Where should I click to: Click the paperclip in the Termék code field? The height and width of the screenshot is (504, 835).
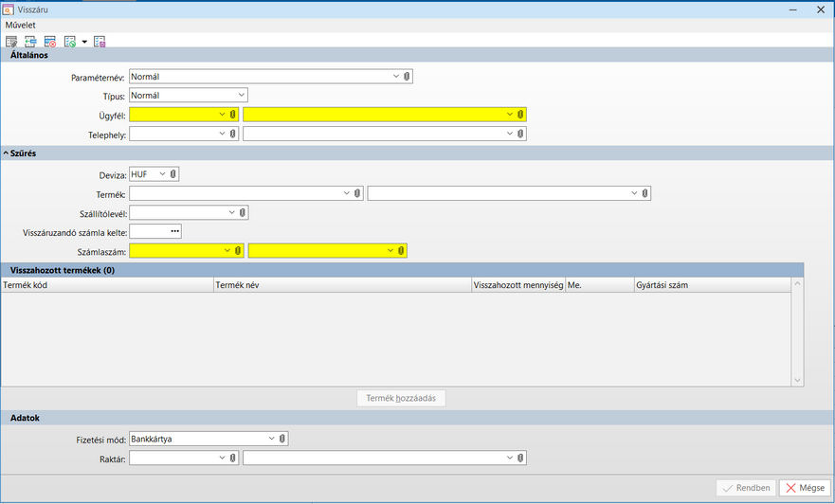click(x=357, y=193)
